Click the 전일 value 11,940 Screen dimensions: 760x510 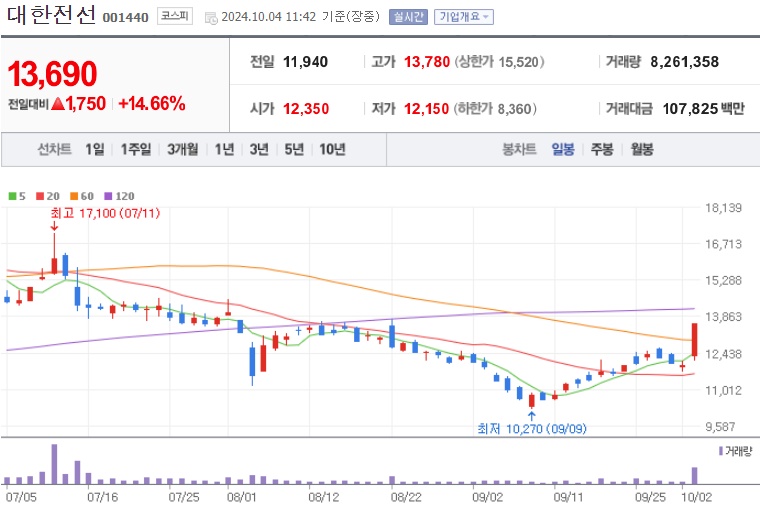(x=305, y=62)
